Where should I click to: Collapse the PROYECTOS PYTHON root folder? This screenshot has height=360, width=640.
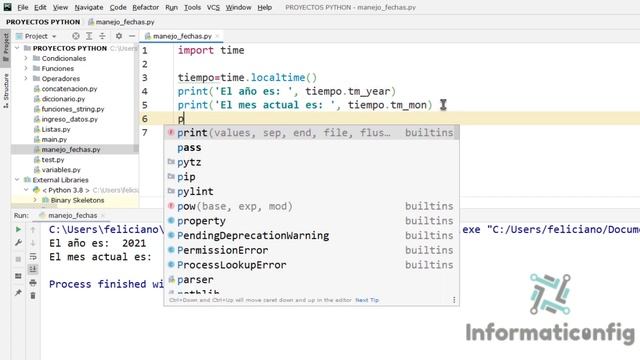pos(17,48)
